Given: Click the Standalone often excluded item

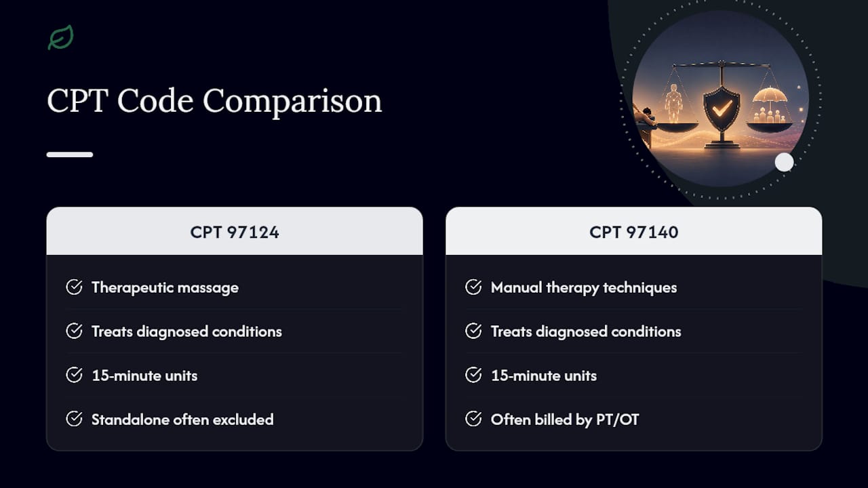Looking at the screenshot, I should (x=182, y=420).
